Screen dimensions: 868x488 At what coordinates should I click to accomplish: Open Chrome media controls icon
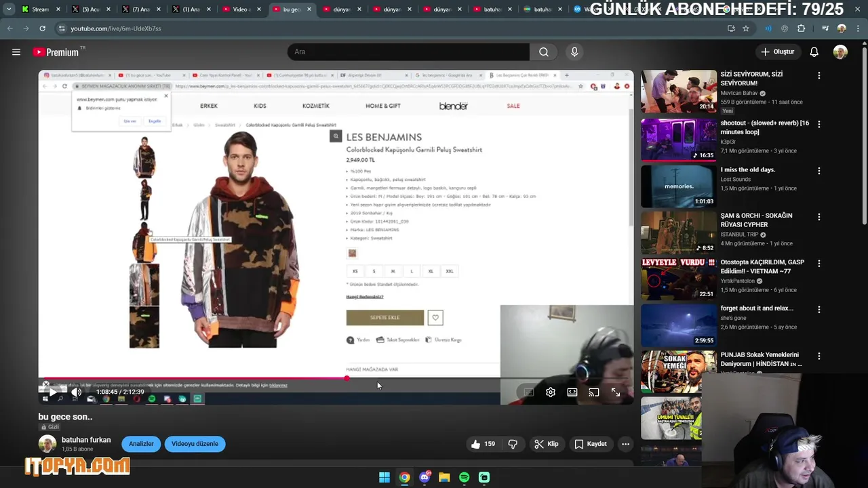pyautogui.click(x=825, y=28)
